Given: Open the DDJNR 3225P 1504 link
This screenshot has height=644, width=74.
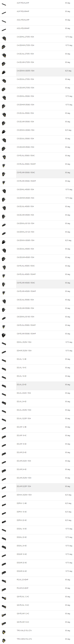Looking at the screenshot, I should click(24, 486).
